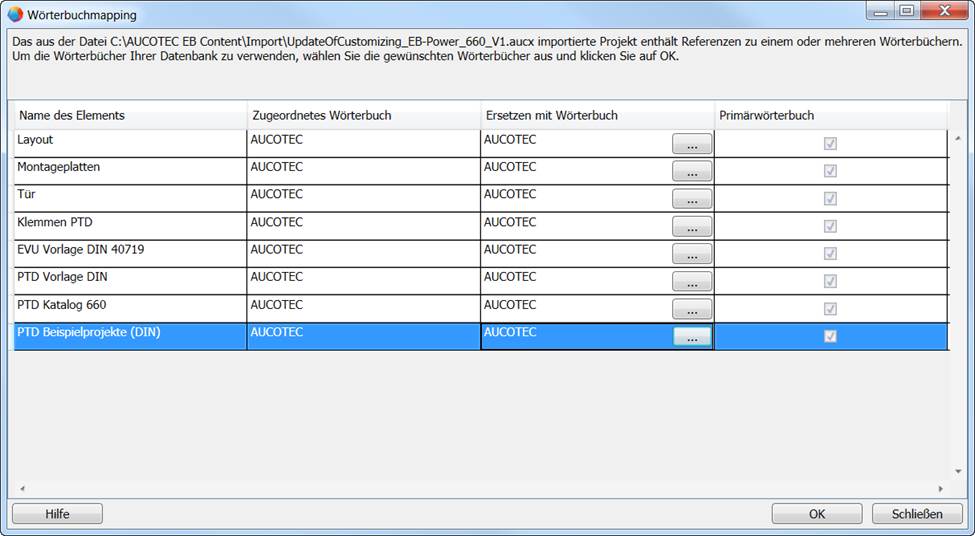Click the app icon in the Wörterbuchmapping title bar
Viewport: 975px width, 536px height.
point(15,14)
